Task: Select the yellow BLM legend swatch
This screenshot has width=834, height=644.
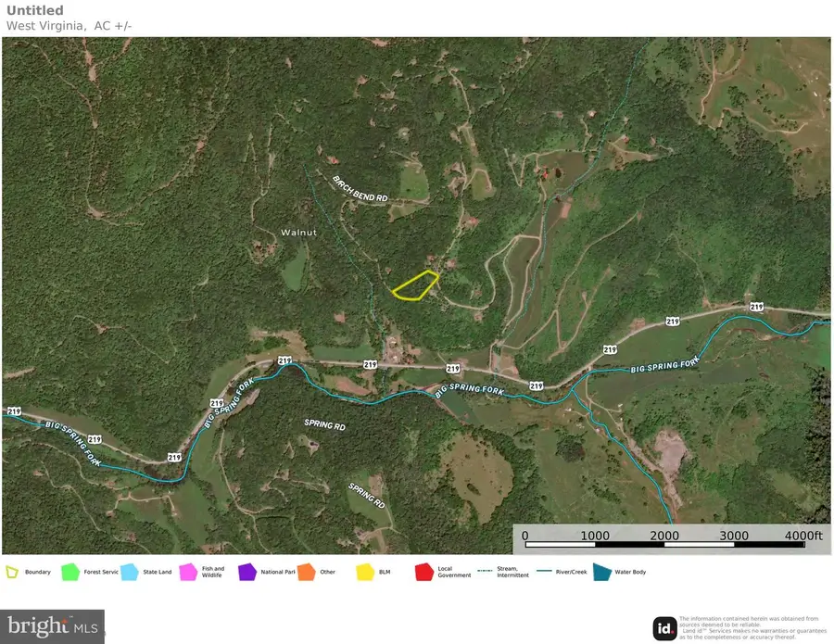Action: pyautogui.click(x=365, y=573)
